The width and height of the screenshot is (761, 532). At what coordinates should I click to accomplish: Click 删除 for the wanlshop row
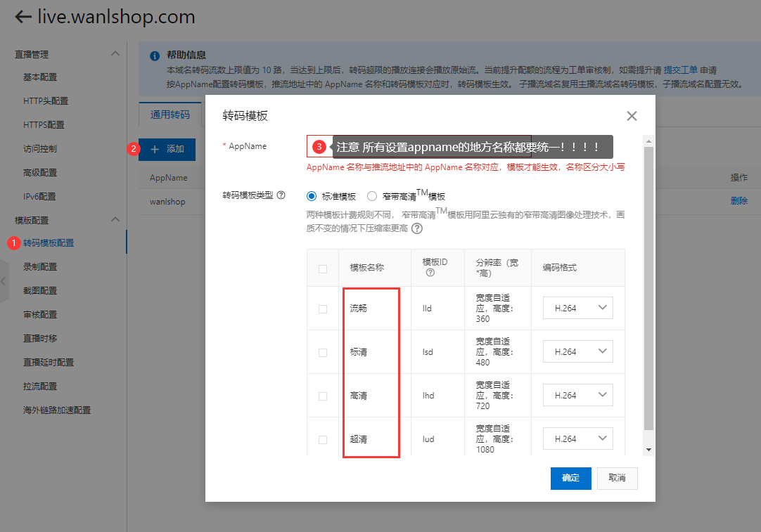pyautogui.click(x=739, y=201)
